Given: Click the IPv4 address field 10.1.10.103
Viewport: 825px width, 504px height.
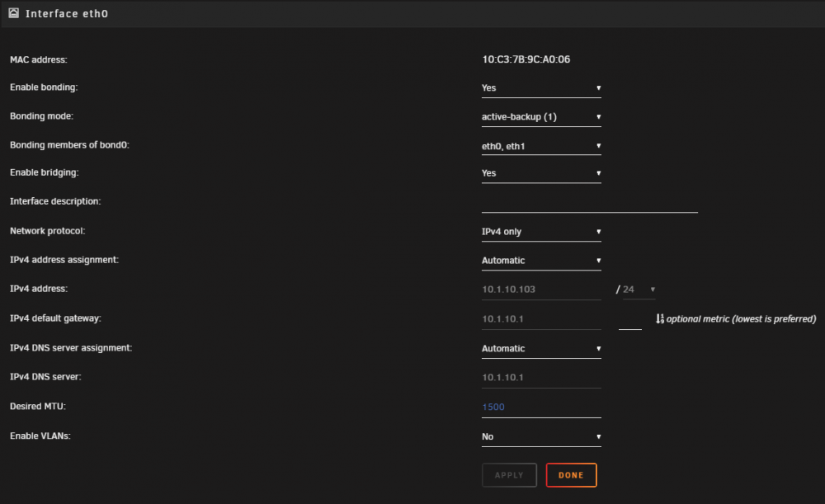Looking at the screenshot, I should coord(541,290).
